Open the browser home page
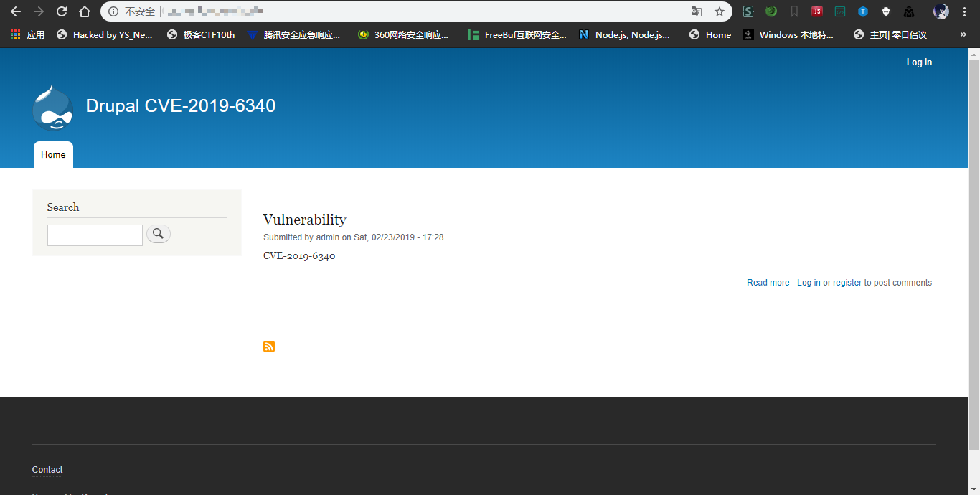 (85, 11)
